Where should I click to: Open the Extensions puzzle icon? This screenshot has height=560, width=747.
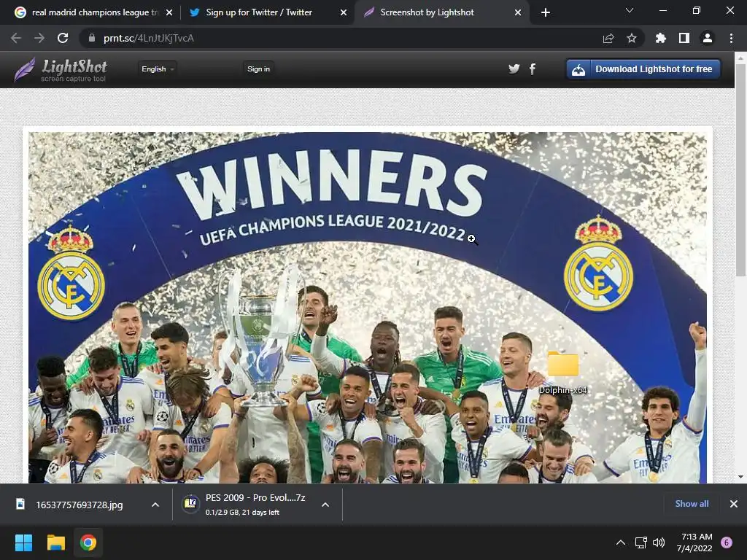[x=661, y=38]
